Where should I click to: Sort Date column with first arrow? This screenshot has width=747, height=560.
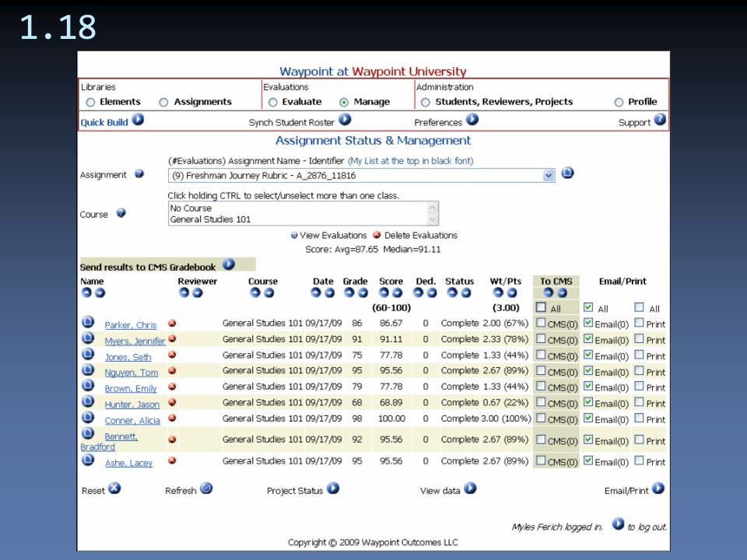(x=316, y=293)
